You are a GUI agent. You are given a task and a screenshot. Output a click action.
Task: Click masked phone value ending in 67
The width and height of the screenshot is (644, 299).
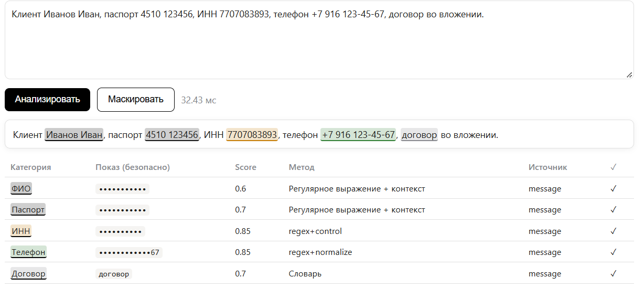[129, 252]
